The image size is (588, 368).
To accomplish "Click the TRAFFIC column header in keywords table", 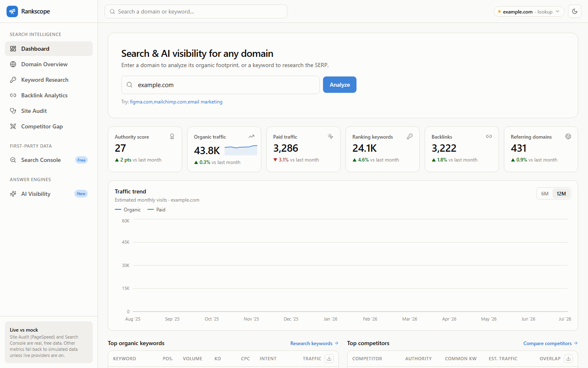I will 312,359.
